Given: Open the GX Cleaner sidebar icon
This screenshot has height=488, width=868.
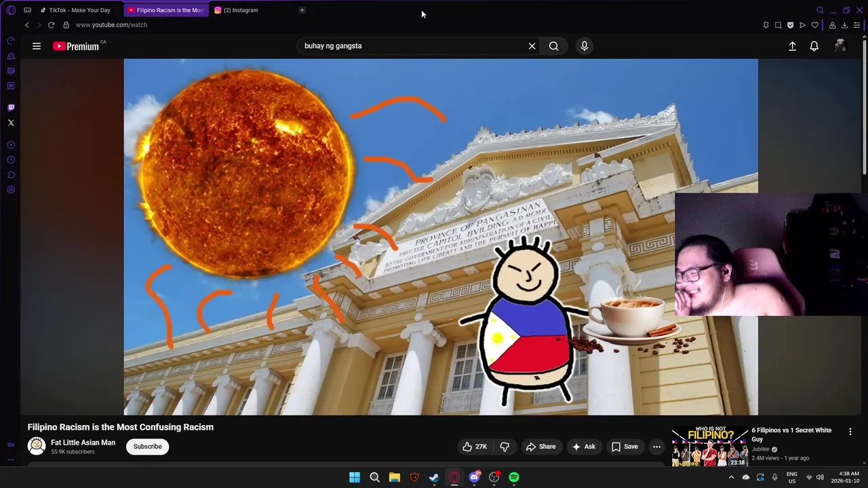Looking at the screenshot, I should 11,56.
